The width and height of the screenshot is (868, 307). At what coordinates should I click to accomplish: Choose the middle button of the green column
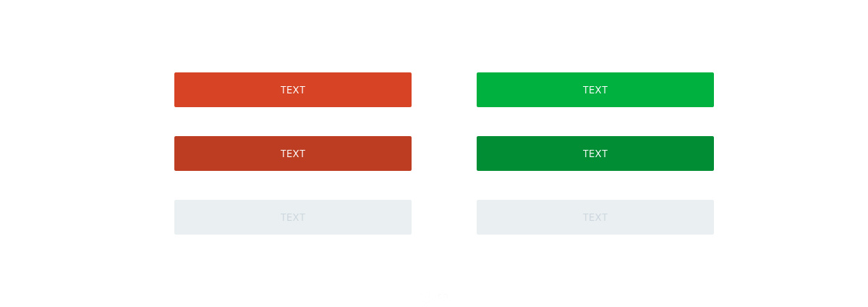click(x=595, y=153)
